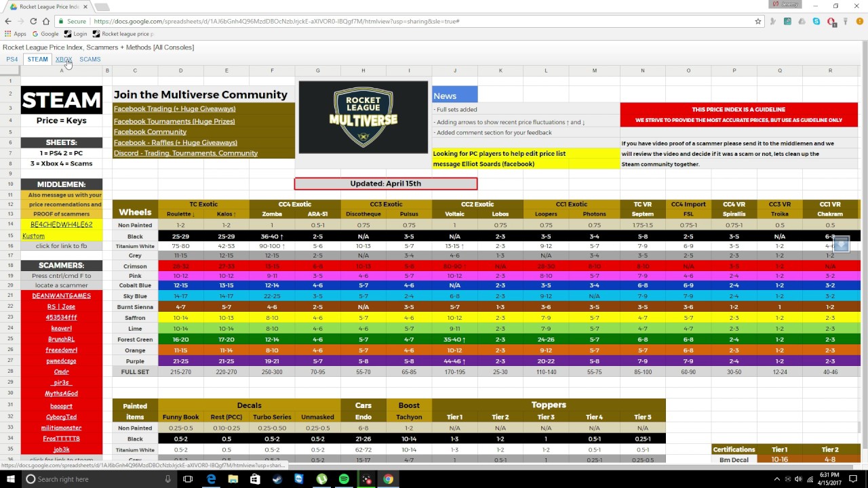The width and height of the screenshot is (868, 488).
Task: Click the 'Forest Green' row label
Action: click(135, 340)
